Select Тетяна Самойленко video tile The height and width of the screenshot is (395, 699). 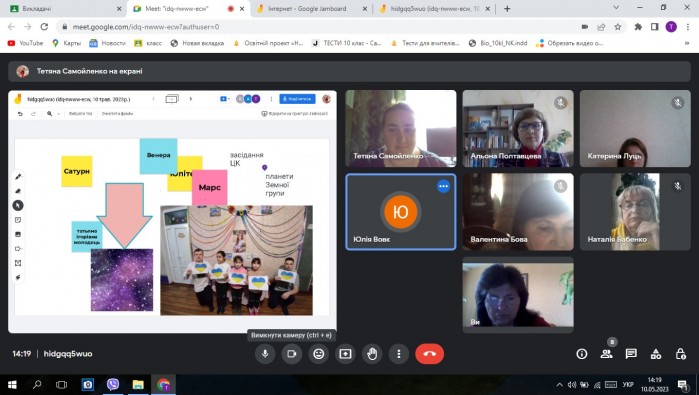[401, 128]
